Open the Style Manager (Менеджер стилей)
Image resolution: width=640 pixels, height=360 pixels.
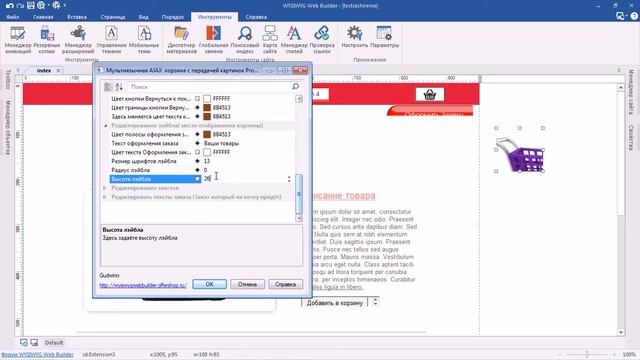[294, 40]
